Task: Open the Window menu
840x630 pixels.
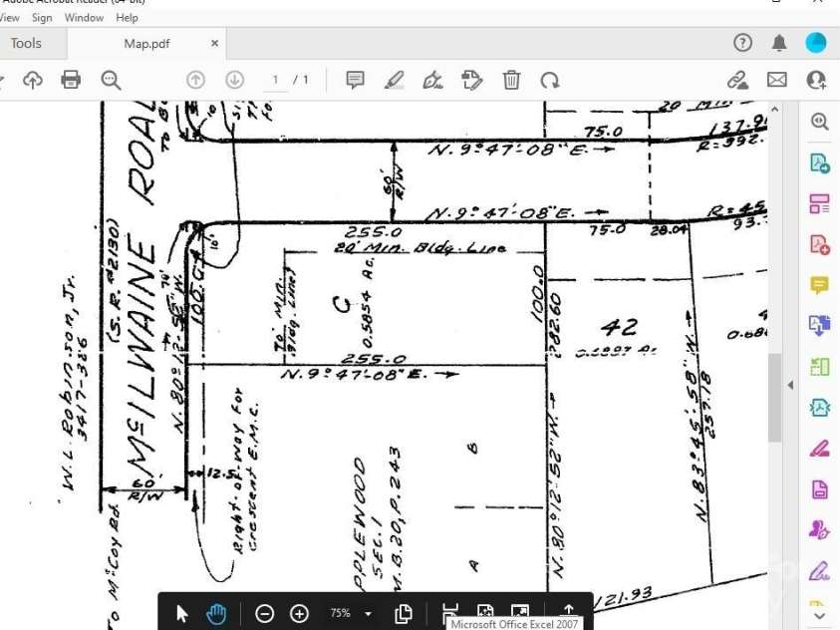Action: 84,18
